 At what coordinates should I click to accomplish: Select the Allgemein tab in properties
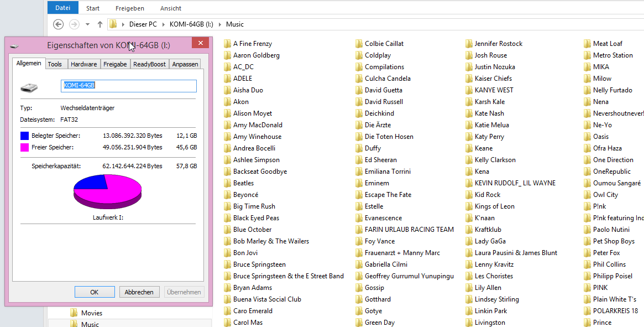tap(29, 63)
